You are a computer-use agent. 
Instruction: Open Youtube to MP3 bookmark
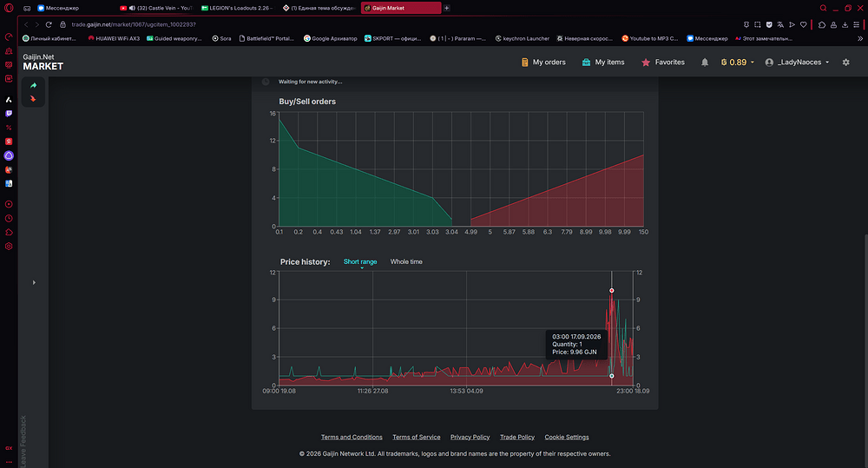(650, 39)
